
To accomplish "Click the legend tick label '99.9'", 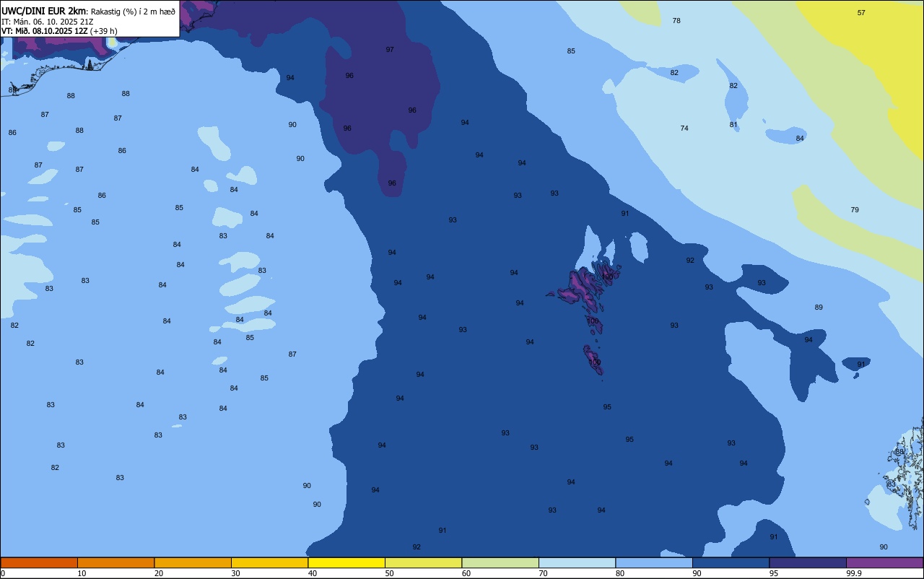I will point(854,573).
